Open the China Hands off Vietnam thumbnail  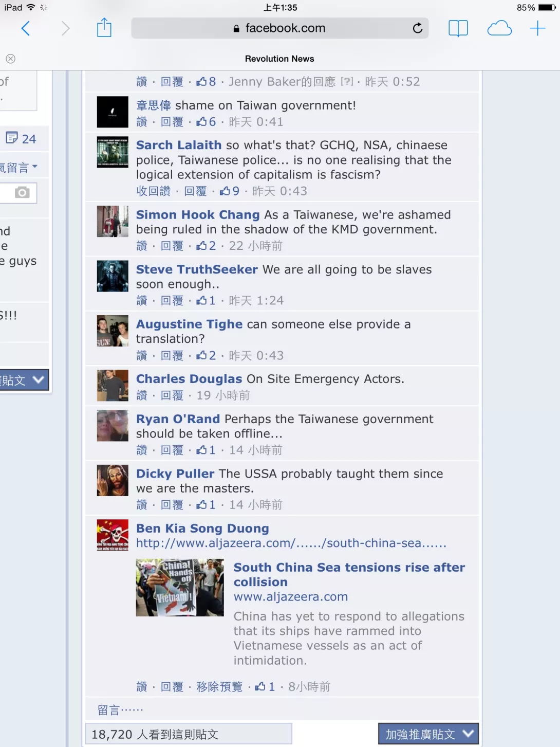(x=180, y=588)
